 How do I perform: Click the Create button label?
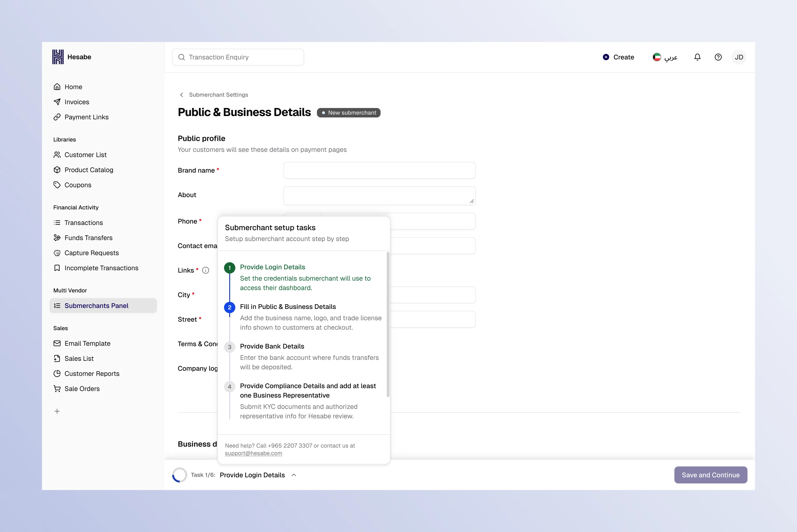coord(624,57)
